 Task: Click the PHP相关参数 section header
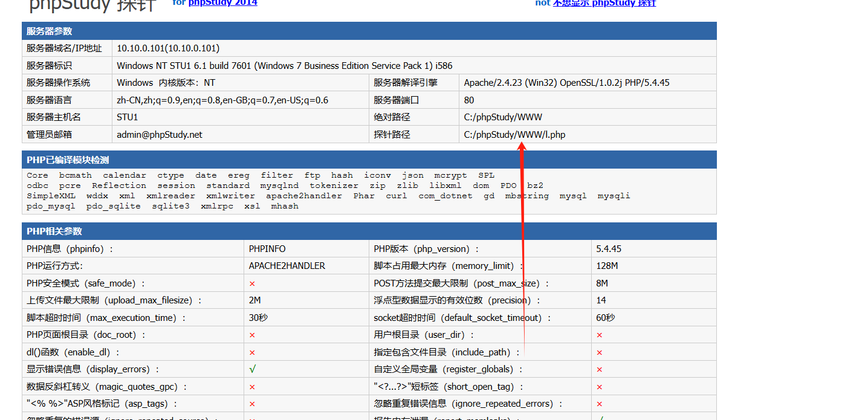(x=54, y=231)
